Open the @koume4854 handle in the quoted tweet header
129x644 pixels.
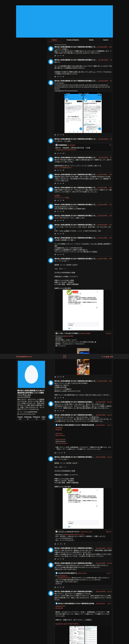[85, 333]
